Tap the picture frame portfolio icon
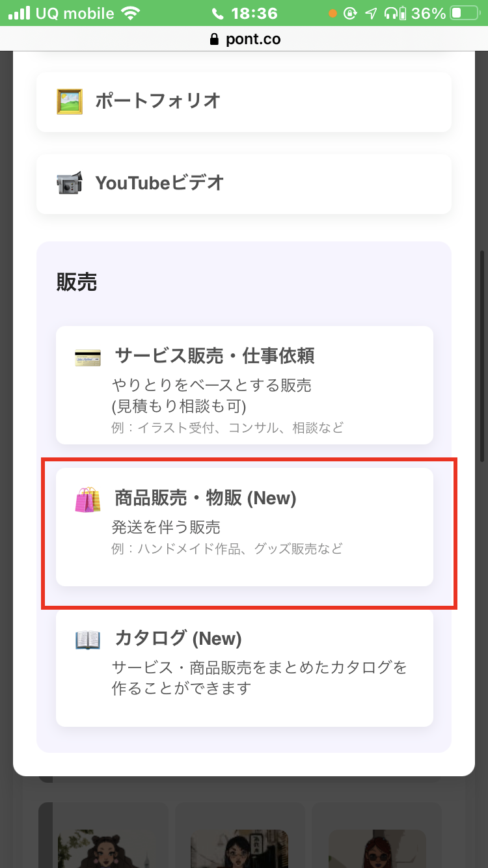 [69, 102]
